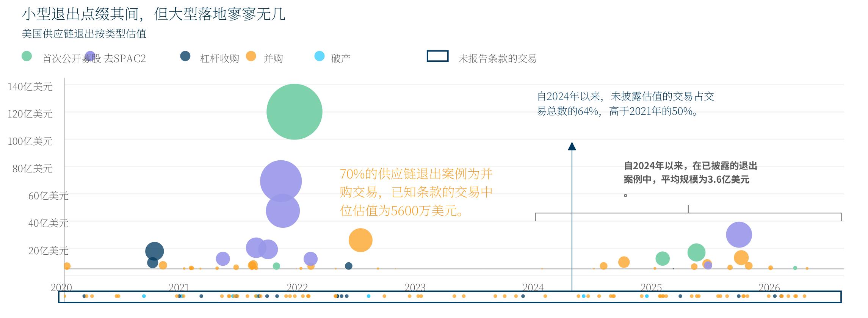Select the 并购 legend label

coord(273,58)
